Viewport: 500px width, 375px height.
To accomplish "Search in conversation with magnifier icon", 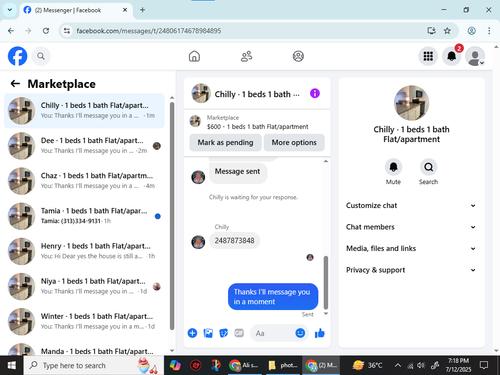I will (x=428, y=167).
